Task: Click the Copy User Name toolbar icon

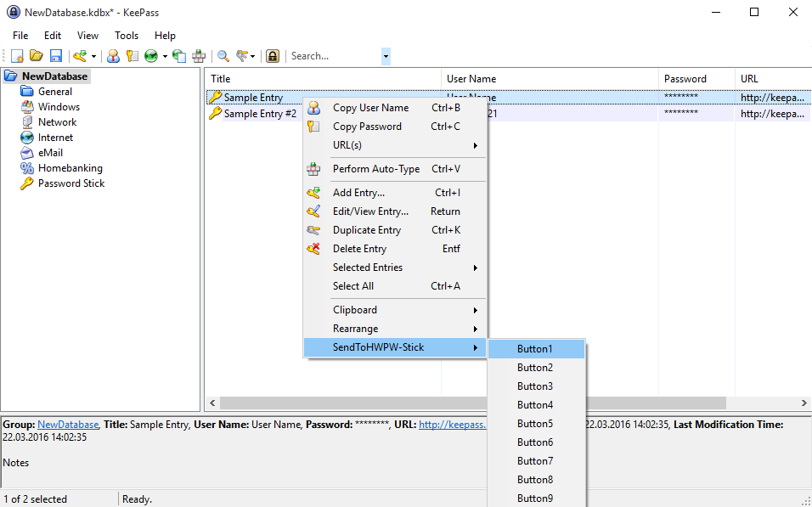Action: 114,56
